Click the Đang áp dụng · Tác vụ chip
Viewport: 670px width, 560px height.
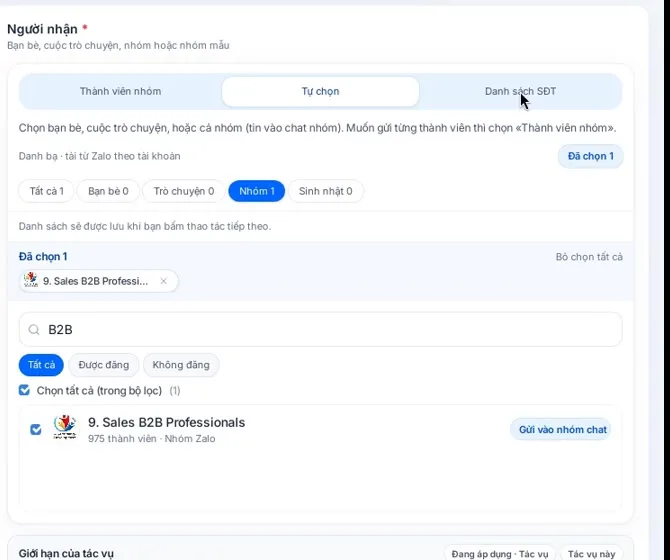(500, 554)
